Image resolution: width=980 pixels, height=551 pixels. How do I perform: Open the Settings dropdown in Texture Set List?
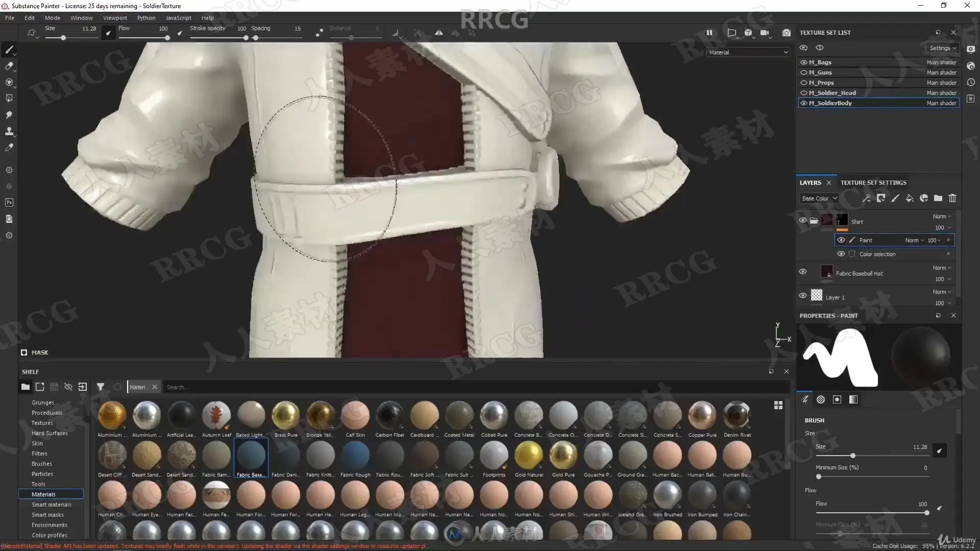(942, 48)
